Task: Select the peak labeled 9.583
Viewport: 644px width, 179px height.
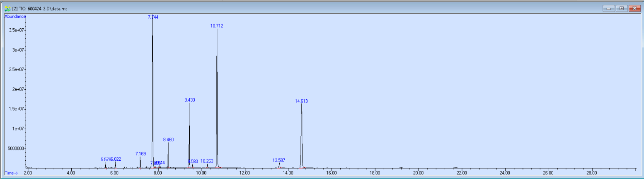Action: (193, 161)
